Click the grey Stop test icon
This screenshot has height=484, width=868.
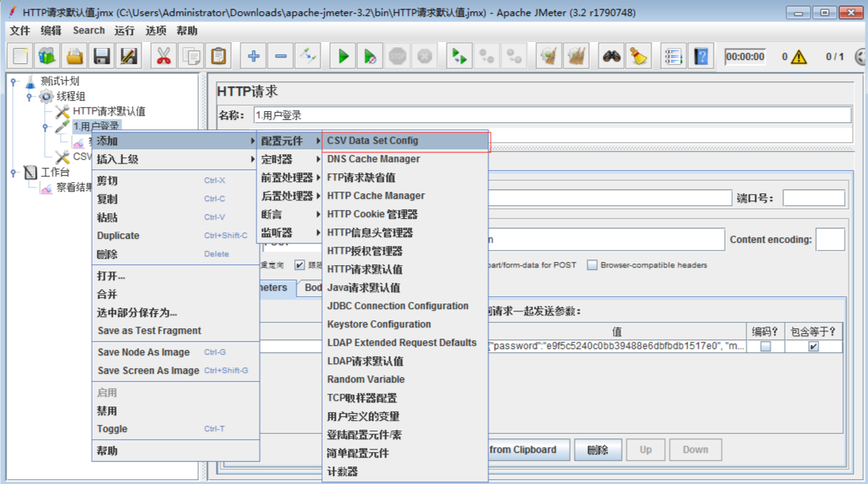[397, 56]
